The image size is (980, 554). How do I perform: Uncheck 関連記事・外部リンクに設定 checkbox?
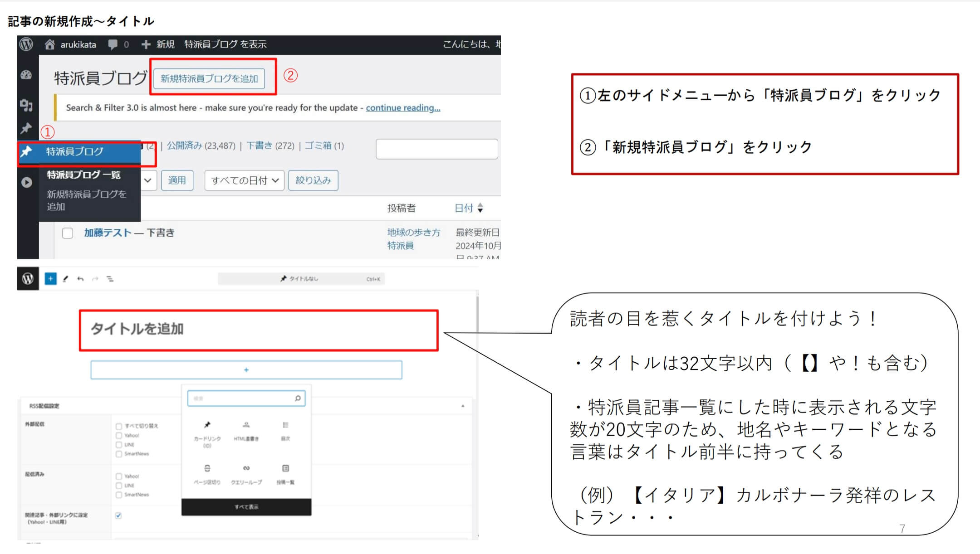(118, 515)
